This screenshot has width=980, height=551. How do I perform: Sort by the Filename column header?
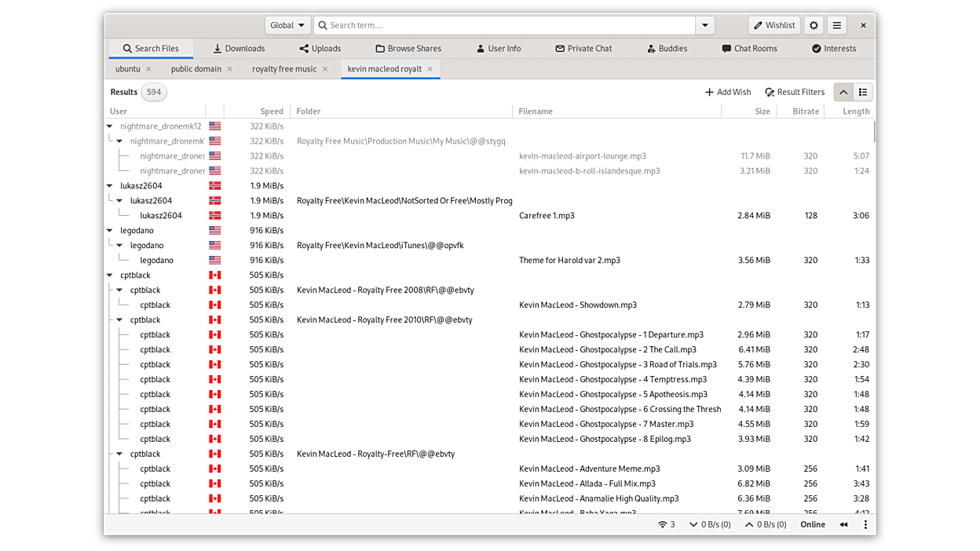point(616,111)
